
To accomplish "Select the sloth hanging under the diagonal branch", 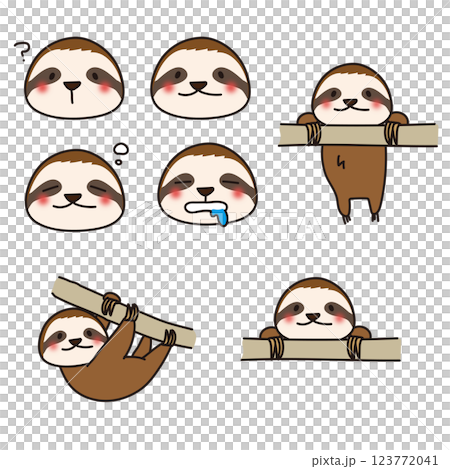I will click(117, 338).
